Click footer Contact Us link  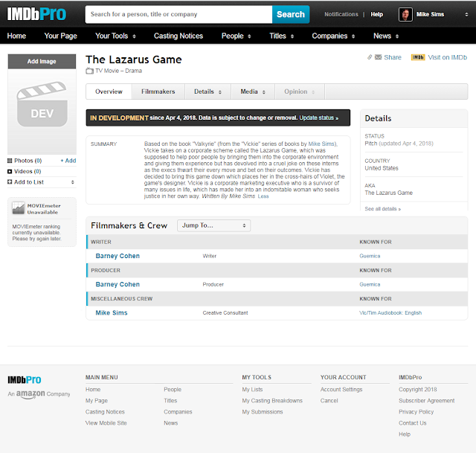pyautogui.click(x=412, y=423)
